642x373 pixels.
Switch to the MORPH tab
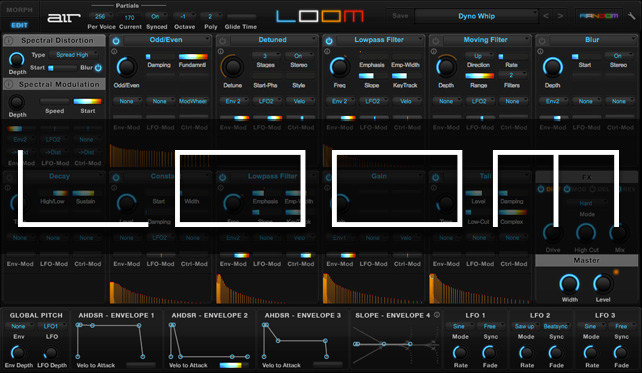19,9
